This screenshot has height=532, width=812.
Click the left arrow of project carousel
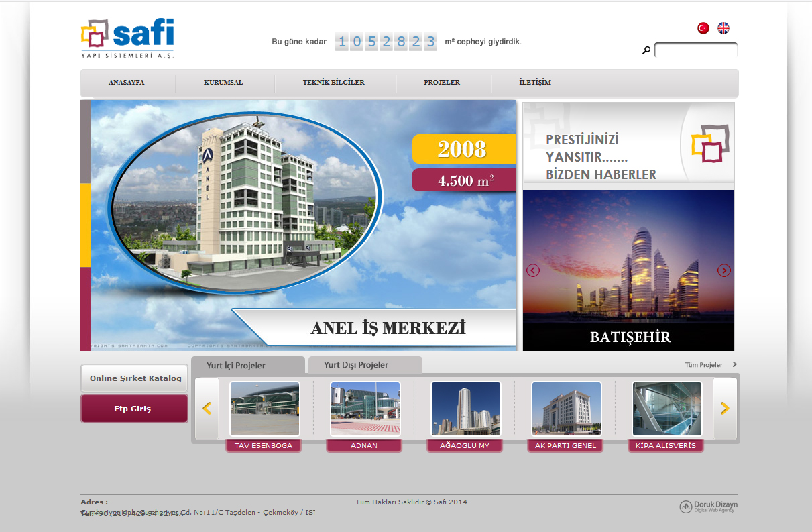coord(207,408)
